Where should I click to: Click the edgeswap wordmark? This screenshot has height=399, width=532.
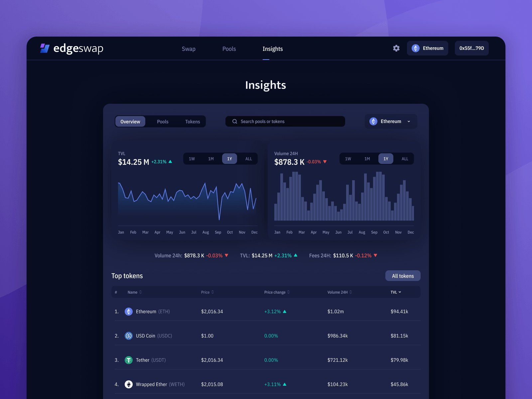[x=78, y=49]
